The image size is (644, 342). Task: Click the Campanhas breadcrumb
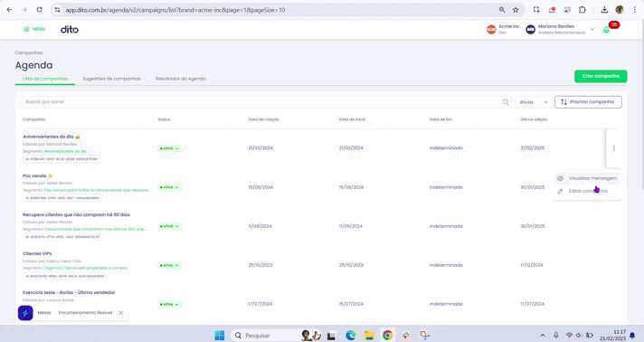click(29, 52)
